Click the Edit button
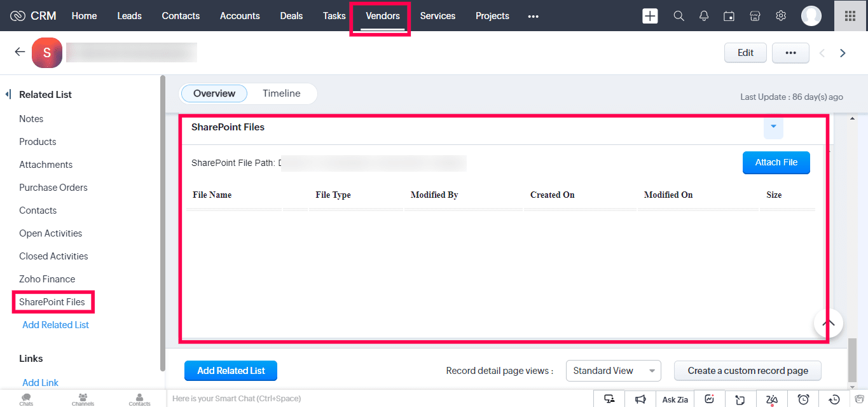 point(745,53)
